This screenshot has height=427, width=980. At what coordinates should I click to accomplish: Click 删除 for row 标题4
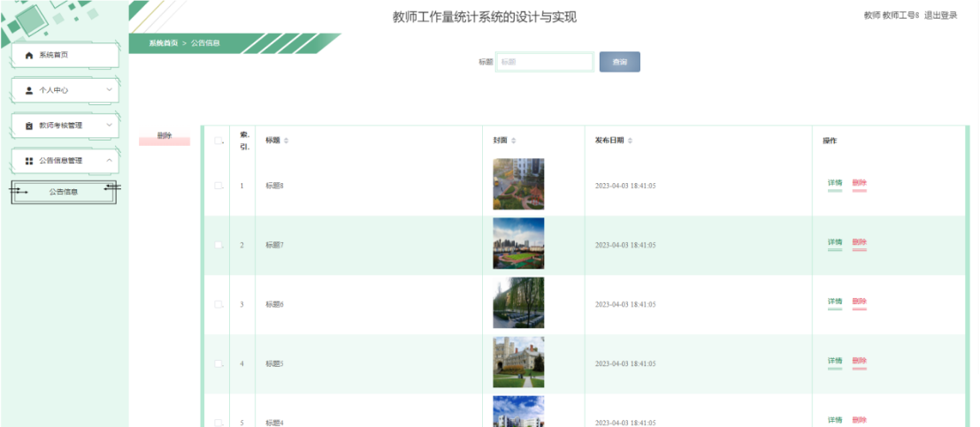(860, 421)
